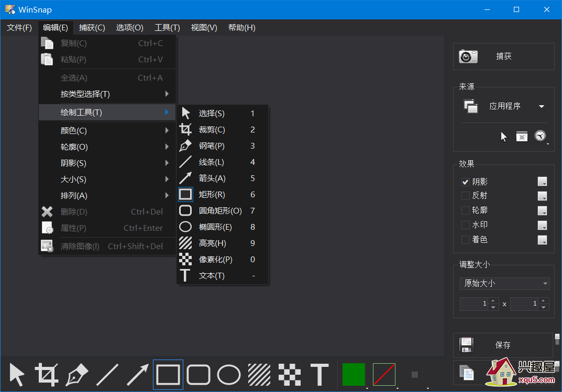Open the 捕获(C) menu in menu bar
The height and width of the screenshot is (392, 562).
coord(92,28)
